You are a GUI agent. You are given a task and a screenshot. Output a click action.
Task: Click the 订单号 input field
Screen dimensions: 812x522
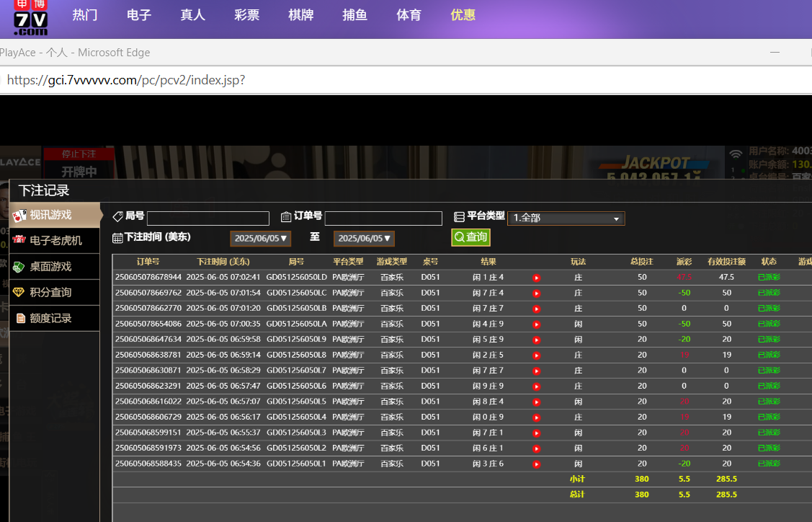tap(383, 218)
